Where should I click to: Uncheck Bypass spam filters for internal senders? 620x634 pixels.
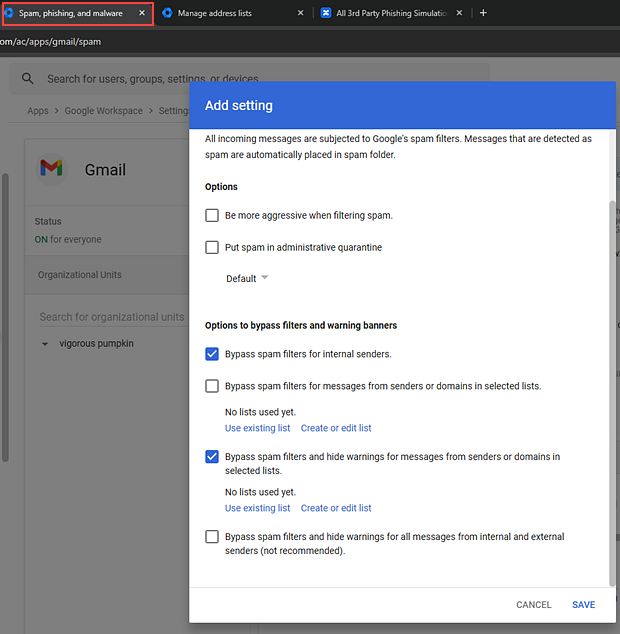click(212, 354)
